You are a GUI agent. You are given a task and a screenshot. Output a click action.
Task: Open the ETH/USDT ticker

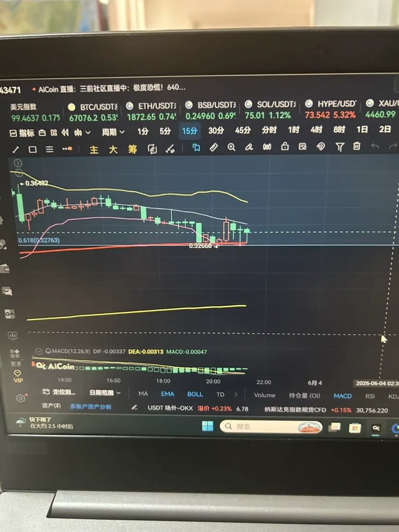151,111
